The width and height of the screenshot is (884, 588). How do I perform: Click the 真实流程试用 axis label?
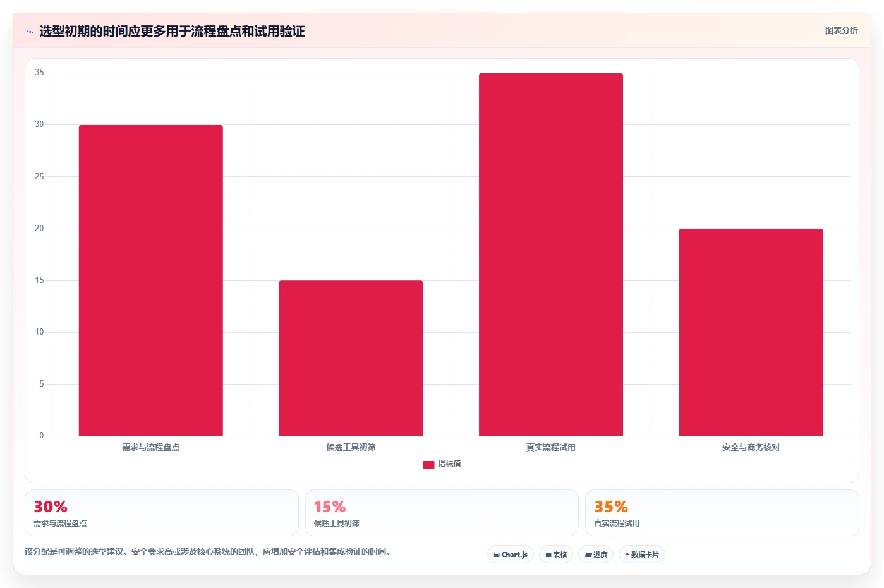pyautogui.click(x=551, y=447)
